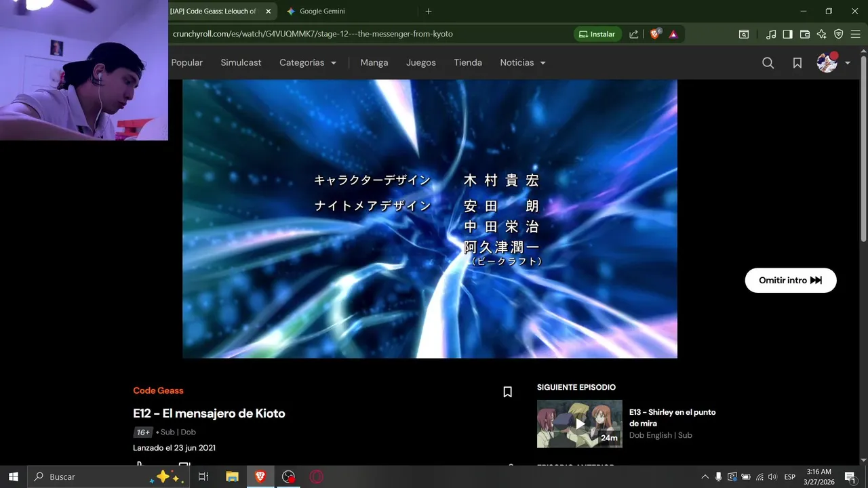Open the browser share page icon
The height and width of the screenshot is (488, 868).
(634, 34)
